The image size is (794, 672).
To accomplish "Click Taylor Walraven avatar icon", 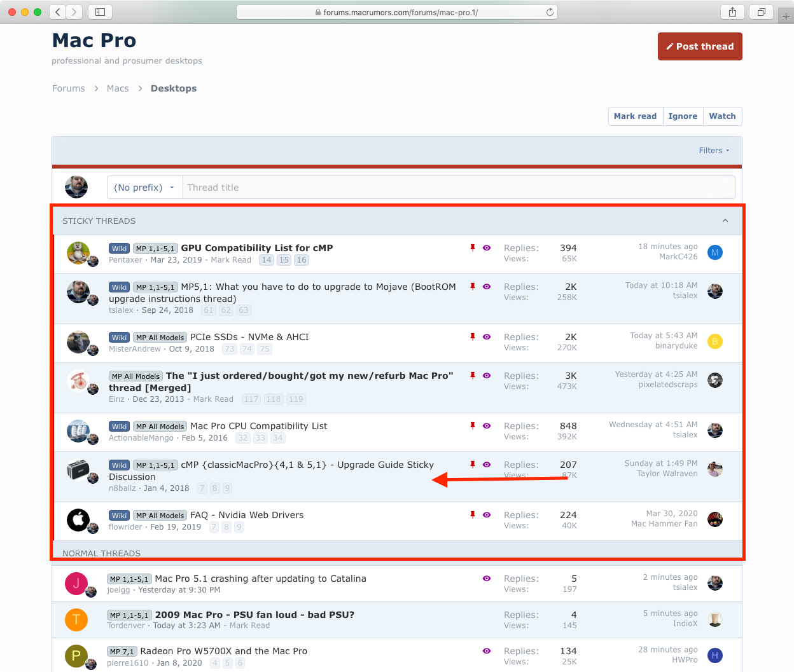I will (x=715, y=469).
